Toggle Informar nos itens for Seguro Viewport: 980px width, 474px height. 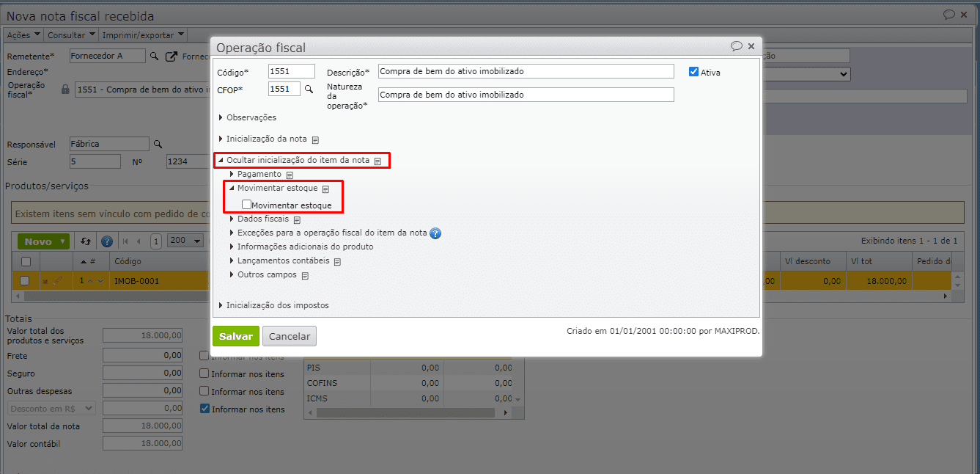205,373
